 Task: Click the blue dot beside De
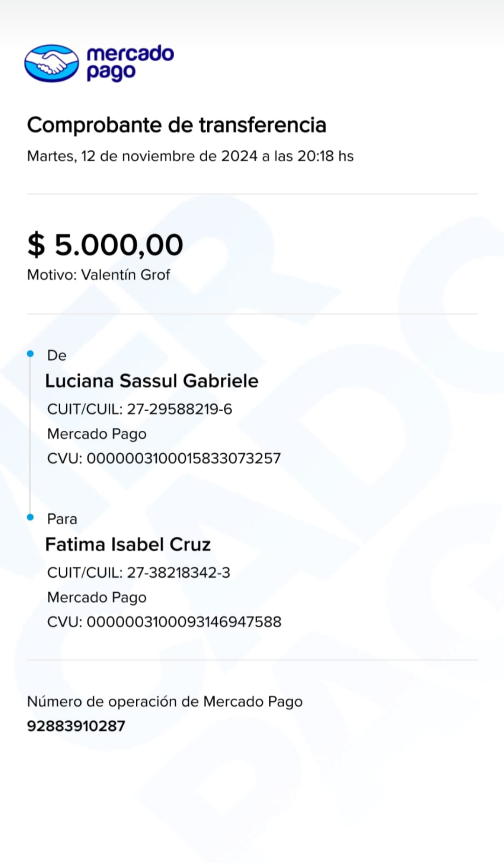pyautogui.click(x=30, y=354)
